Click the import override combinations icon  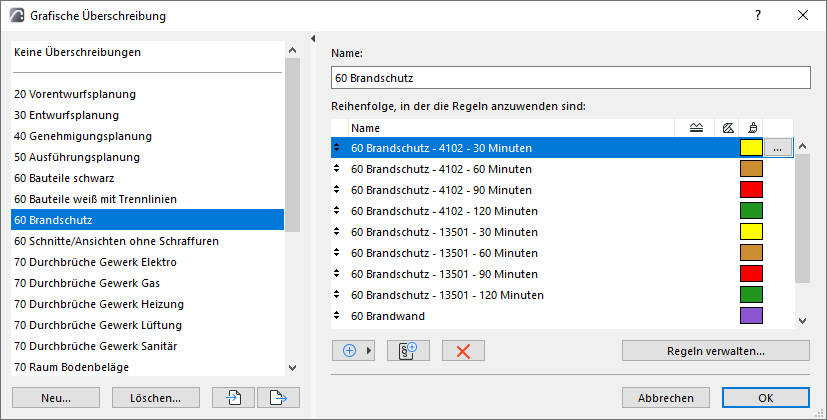coord(234,397)
